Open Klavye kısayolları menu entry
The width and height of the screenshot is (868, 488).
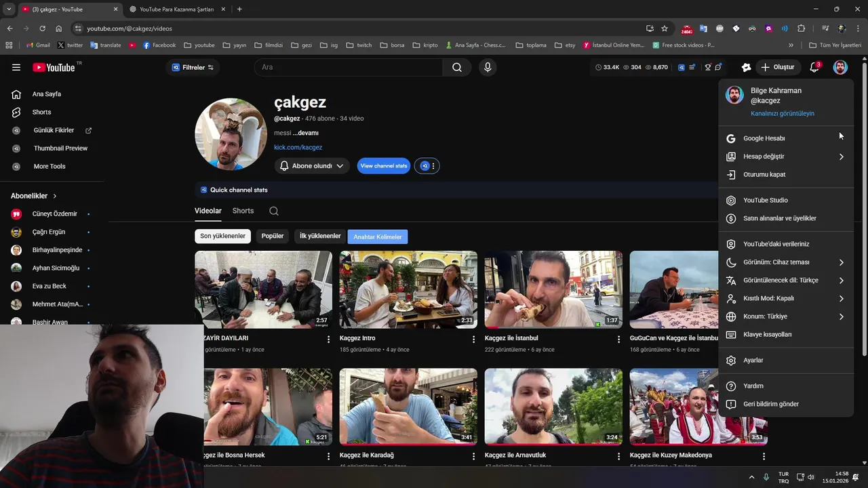[785, 334]
